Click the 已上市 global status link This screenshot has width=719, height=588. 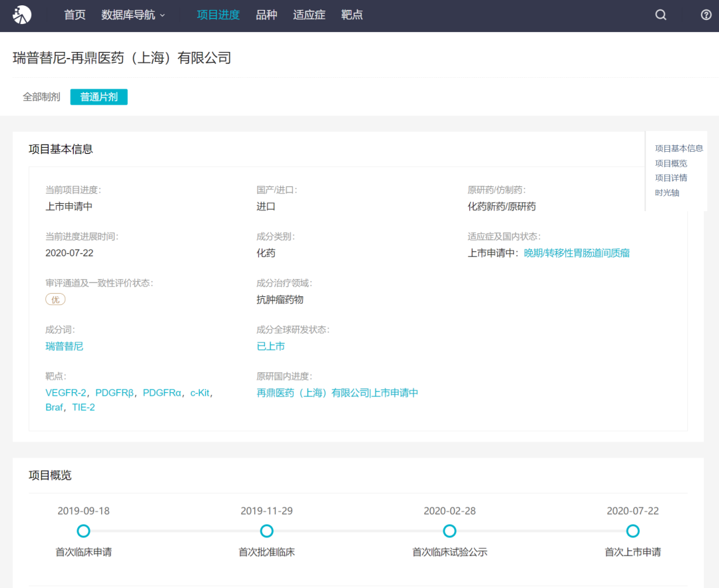coord(270,346)
